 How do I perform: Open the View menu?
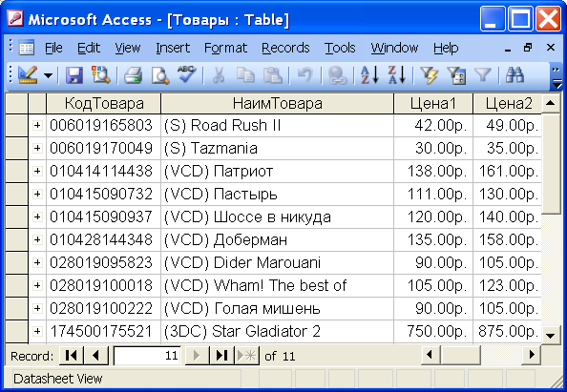tap(128, 48)
